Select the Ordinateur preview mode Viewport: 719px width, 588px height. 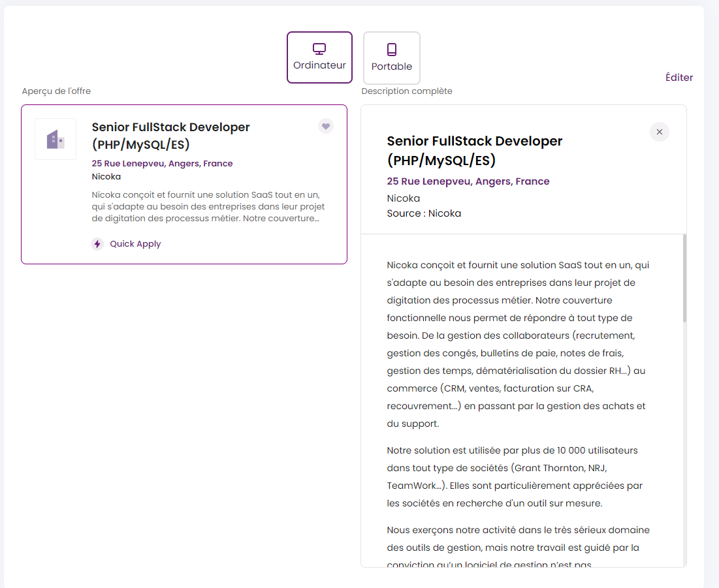(319, 57)
